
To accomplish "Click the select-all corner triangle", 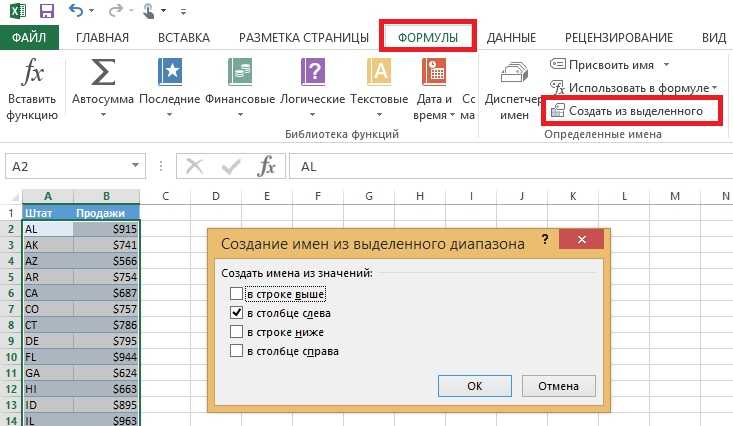I will click(14, 196).
